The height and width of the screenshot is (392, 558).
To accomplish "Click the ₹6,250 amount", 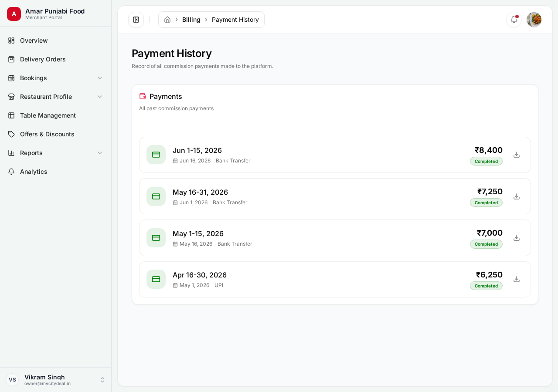I will point(489,275).
